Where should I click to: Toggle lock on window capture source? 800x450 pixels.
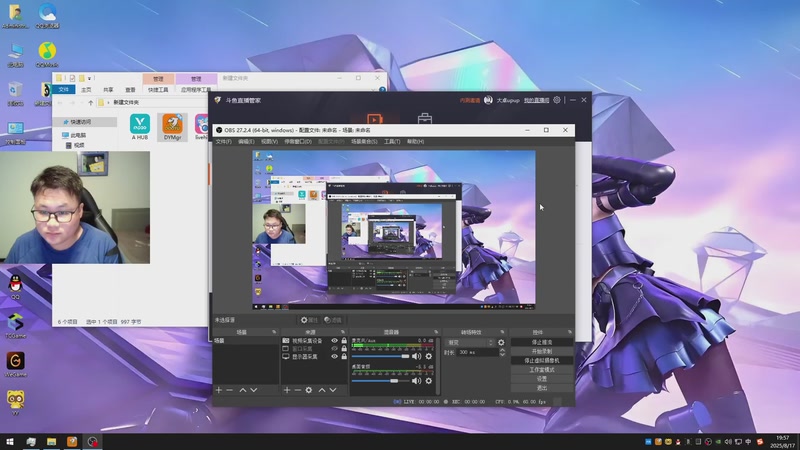(x=344, y=348)
